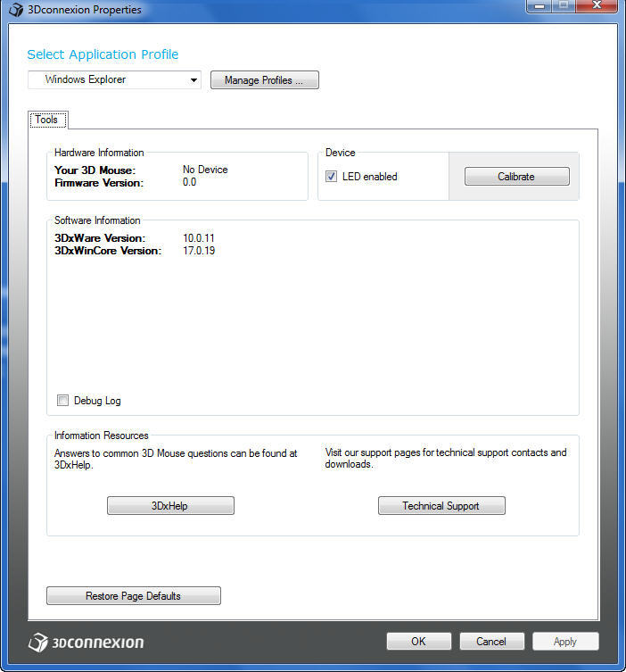Click the firmware version '0.0' value
Screen dimensions: 626x672
tap(189, 182)
